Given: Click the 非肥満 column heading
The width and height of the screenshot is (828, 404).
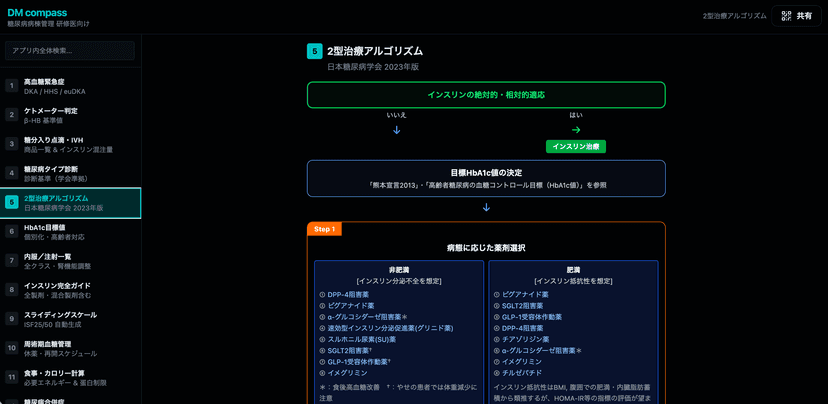Looking at the screenshot, I should pyautogui.click(x=399, y=269).
